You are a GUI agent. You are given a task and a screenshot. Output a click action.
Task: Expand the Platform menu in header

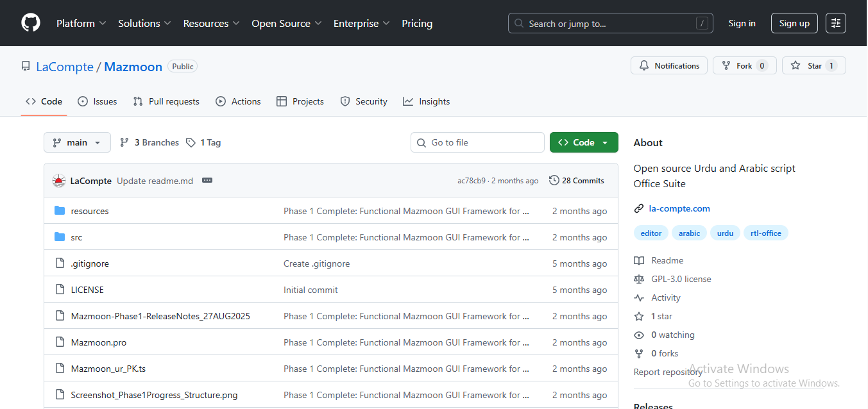coord(81,23)
